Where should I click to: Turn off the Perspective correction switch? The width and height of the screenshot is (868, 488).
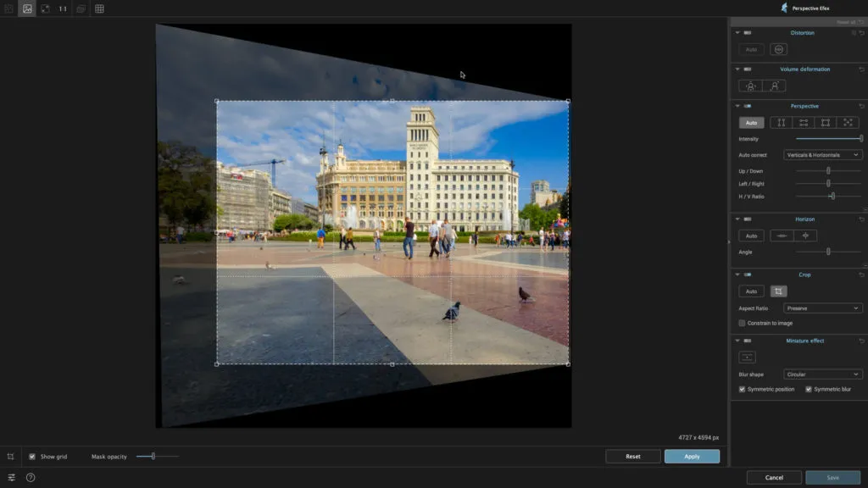(x=748, y=106)
